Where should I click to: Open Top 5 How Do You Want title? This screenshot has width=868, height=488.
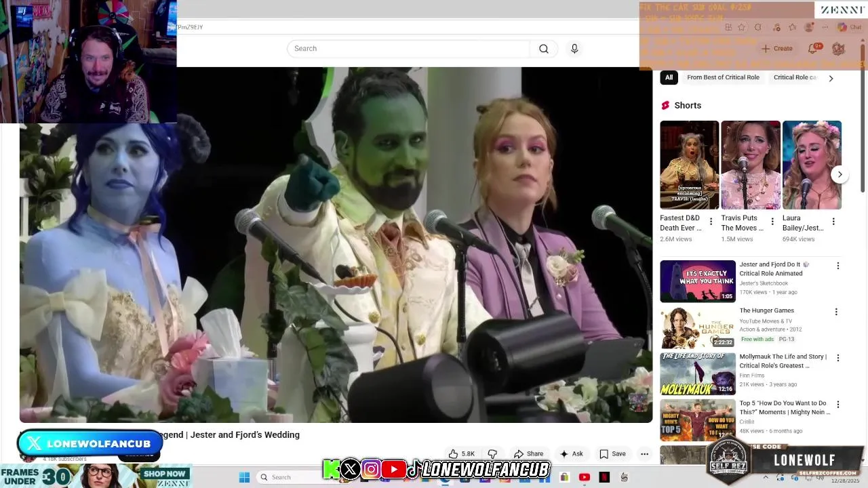click(x=785, y=407)
